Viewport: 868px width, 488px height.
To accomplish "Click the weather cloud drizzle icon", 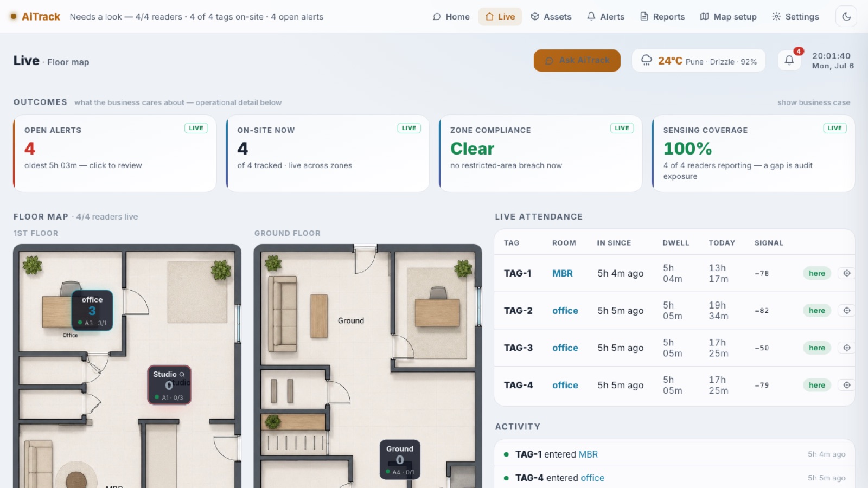I will [x=647, y=60].
